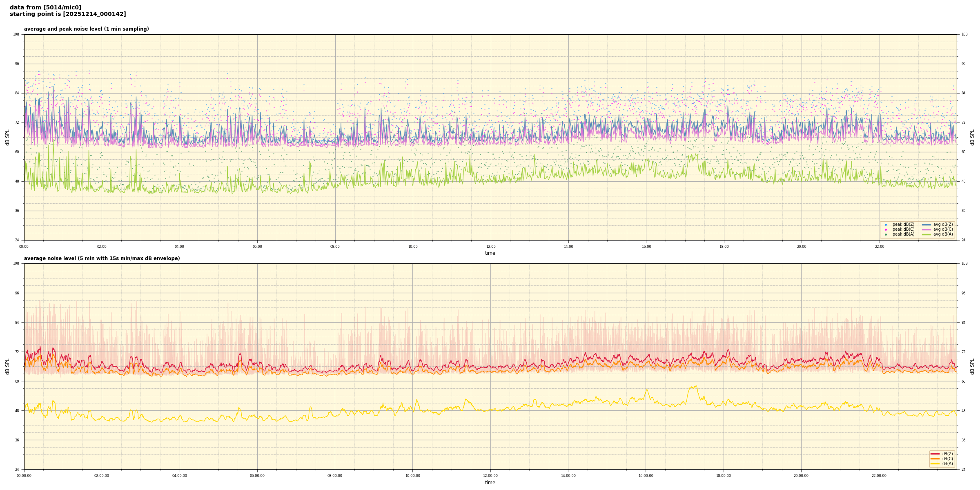The height and width of the screenshot is (490, 980).
Task: Click the 'time' x-axis label under top chart
Action: point(490,253)
